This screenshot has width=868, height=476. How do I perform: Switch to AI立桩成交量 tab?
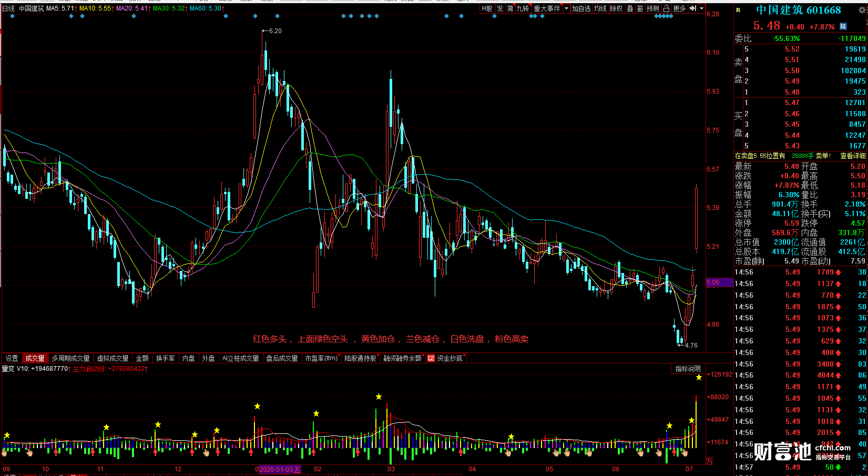click(241, 358)
